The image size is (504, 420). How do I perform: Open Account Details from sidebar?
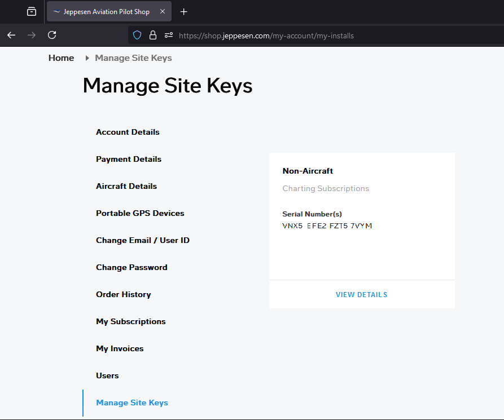tap(128, 132)
